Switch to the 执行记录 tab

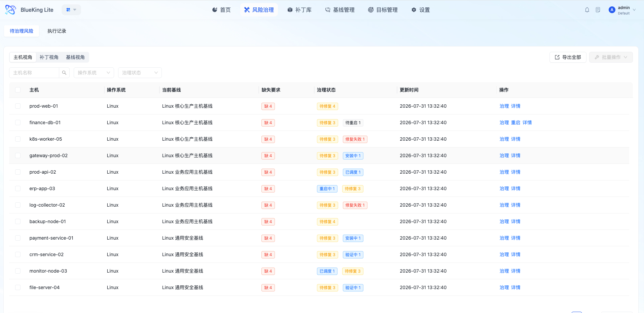click(57, 31)
